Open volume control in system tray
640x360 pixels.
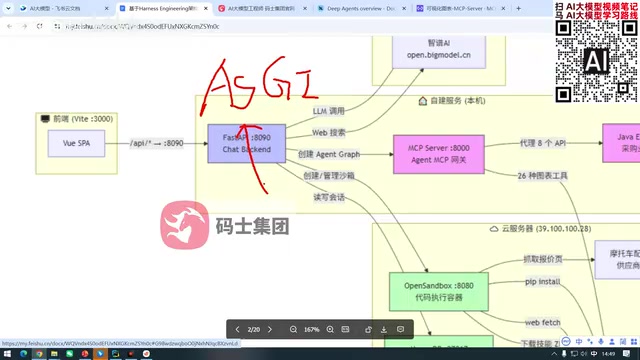pyautogui.click(x=584, y=354)
